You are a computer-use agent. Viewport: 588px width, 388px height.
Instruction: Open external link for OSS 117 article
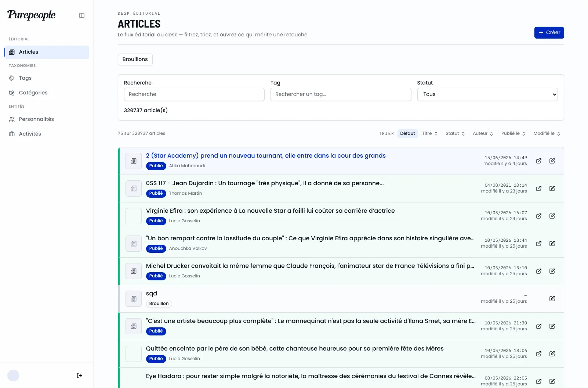pos(539,188)
